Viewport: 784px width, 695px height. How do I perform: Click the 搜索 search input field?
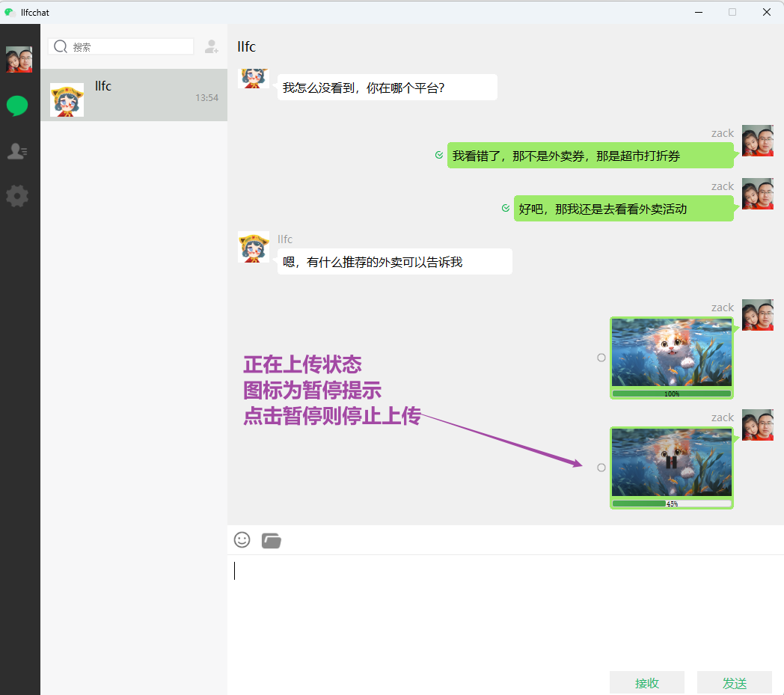(131, 46)
